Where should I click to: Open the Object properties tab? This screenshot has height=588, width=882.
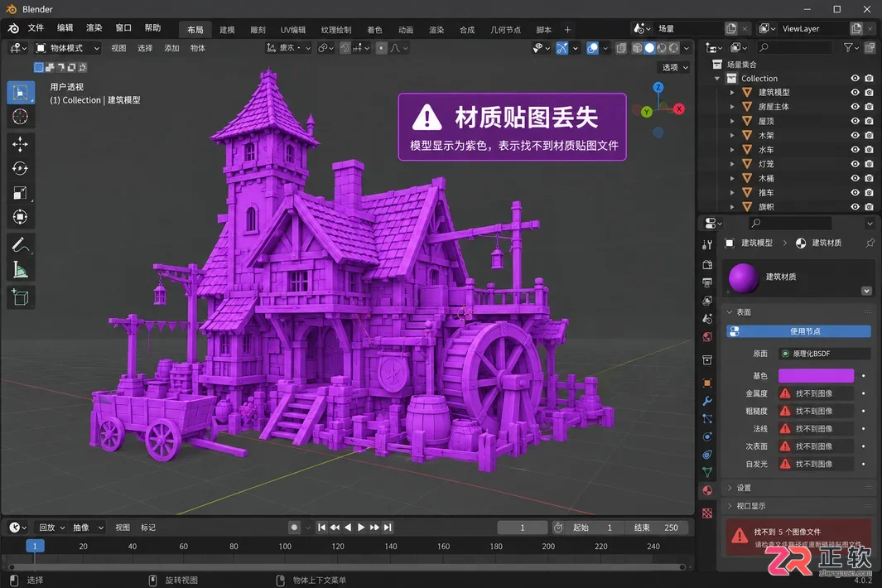707,383
